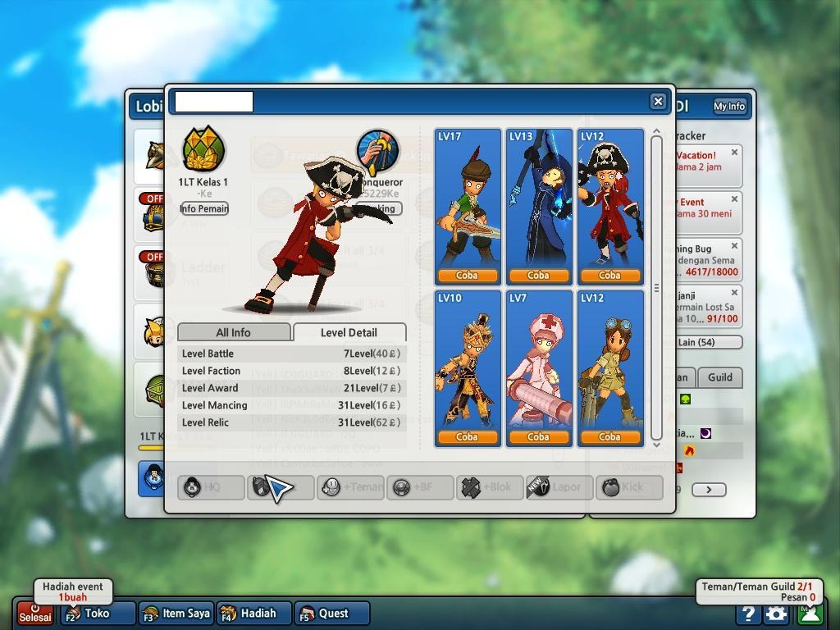
Task: Select the LV13 dark mage hero card
Action: pyautogui.click(x=539, y=206)
